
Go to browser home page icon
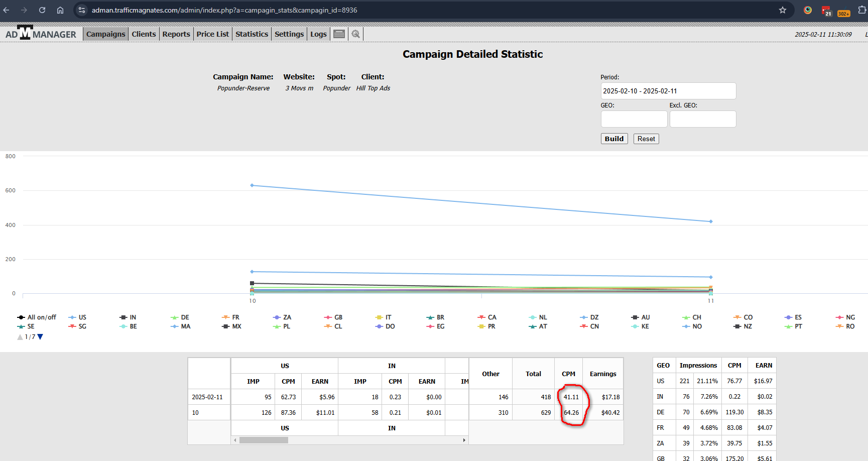(x=60, y=10)
